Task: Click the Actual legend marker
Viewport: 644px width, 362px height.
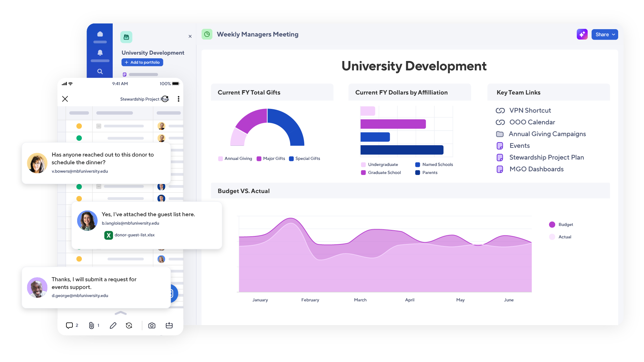Action: [552, 237]
